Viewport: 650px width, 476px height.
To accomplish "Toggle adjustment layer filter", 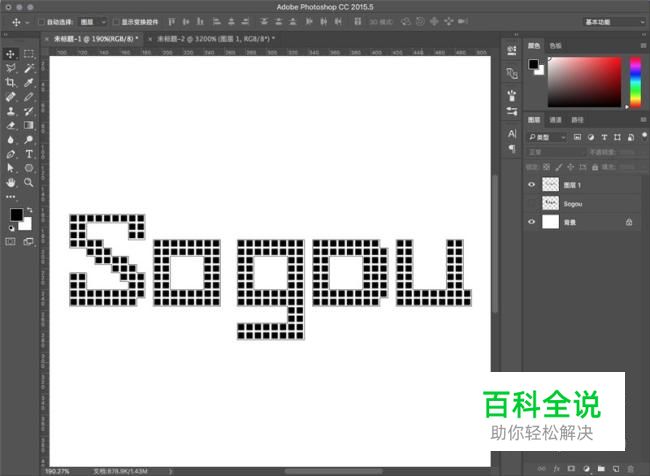I will pos(591,137).
